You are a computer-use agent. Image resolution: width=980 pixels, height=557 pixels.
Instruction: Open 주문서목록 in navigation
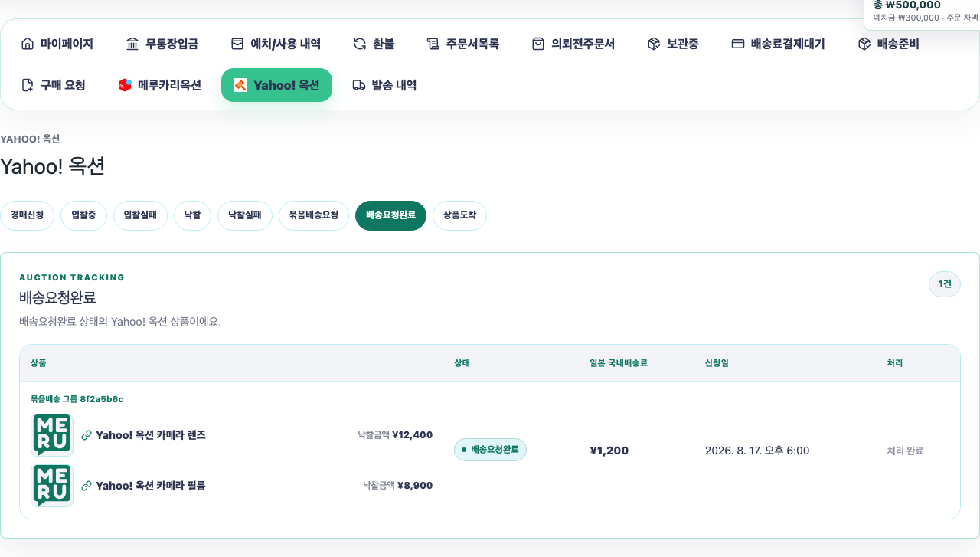tap(463, 44)
